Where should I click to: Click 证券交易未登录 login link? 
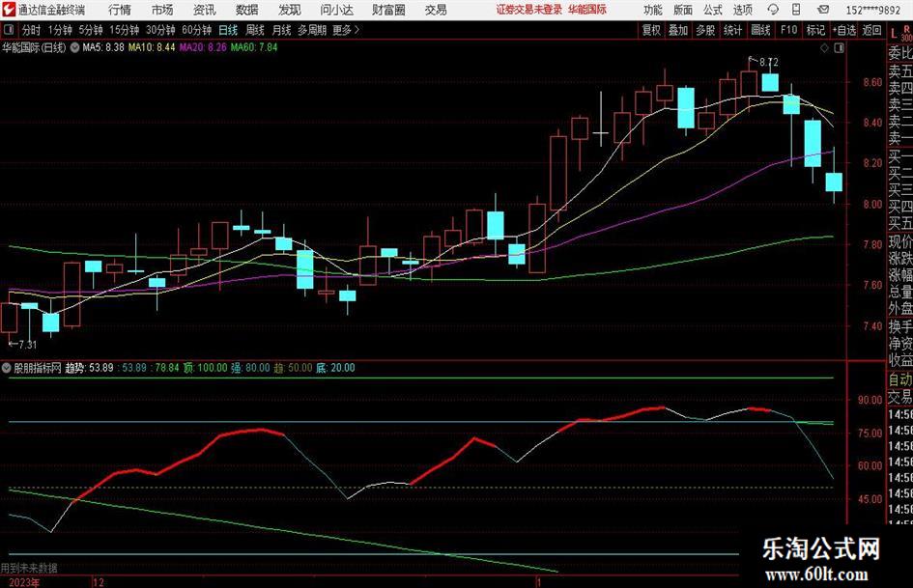coord(528,10)
